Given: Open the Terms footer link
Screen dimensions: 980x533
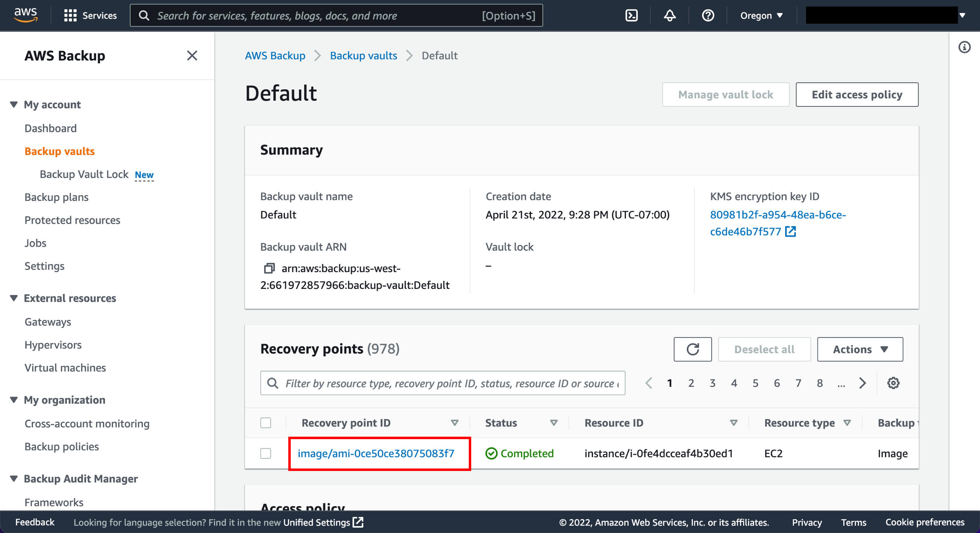Looking at the screenshot, I should coord(853,522).
